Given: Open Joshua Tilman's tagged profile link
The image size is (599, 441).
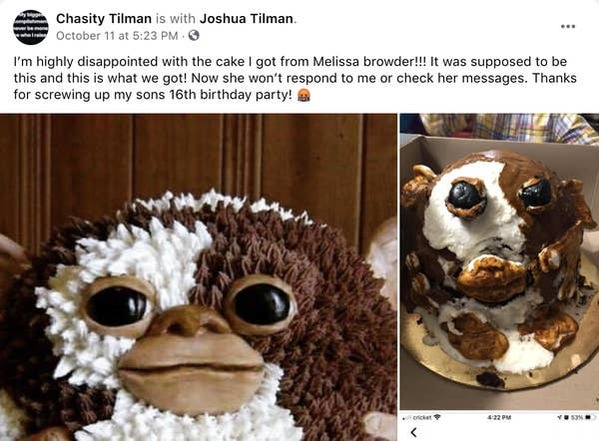Looking at the screenshot, I should [246, 18].
